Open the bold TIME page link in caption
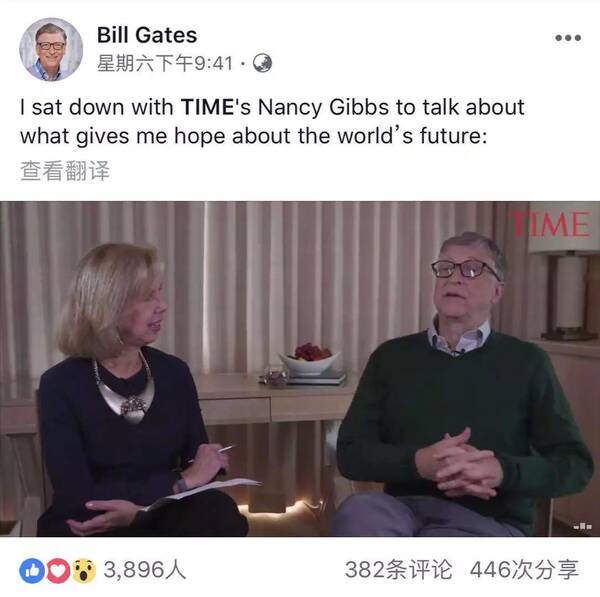This screenshot has height=597, width=600. pos(207,107)
